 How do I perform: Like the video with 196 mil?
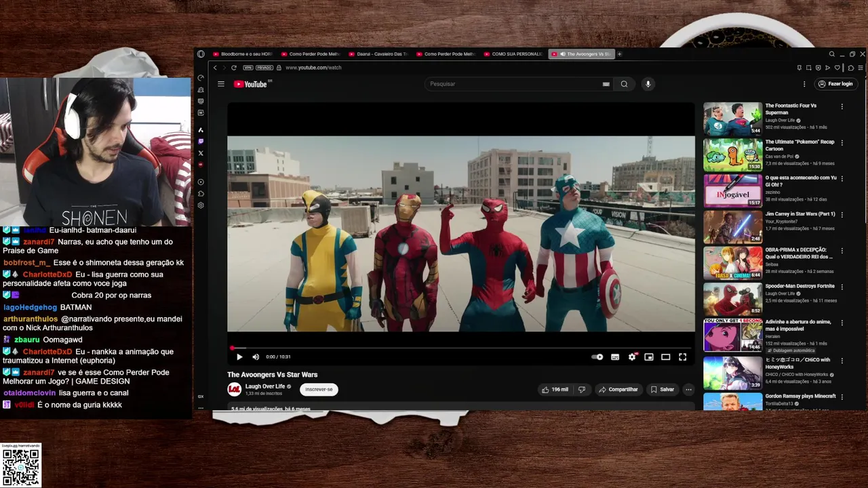coord(554,390)
